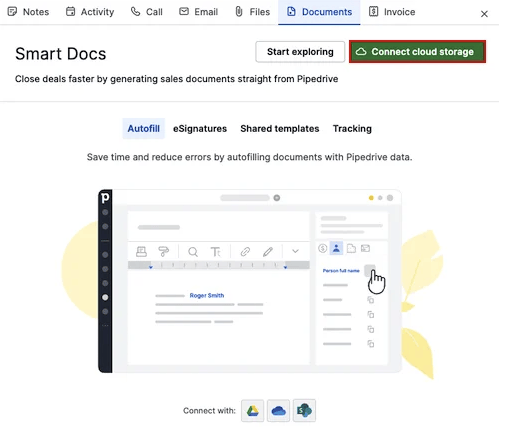This screenshot has width=516, height=427.
Task: Switch to the Tracking feature tab
Action: (352, 129)
